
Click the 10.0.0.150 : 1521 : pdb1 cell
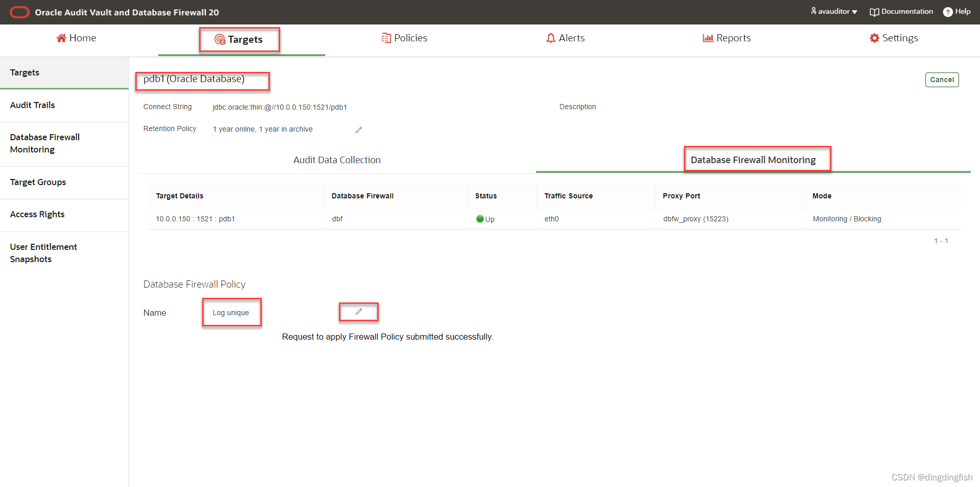point(195,219)
